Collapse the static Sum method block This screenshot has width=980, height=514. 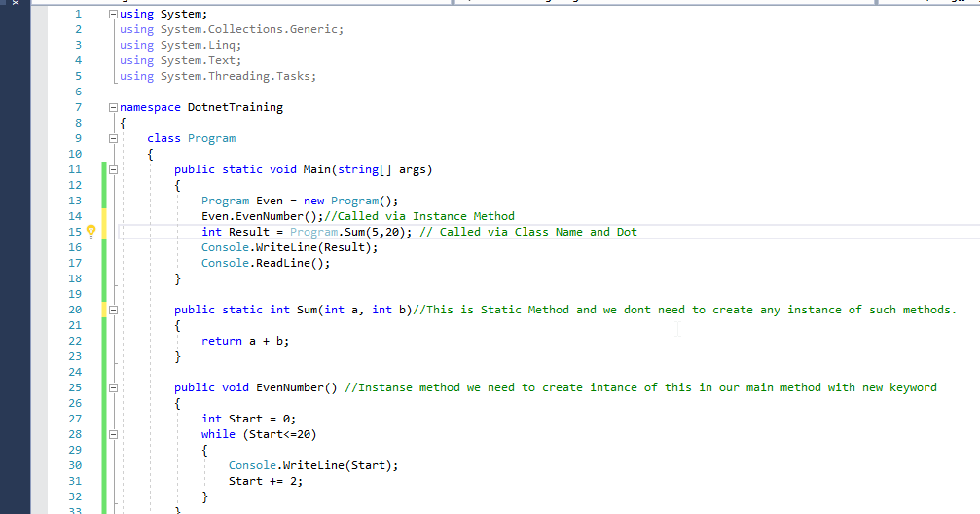click(x=113, y=311)
